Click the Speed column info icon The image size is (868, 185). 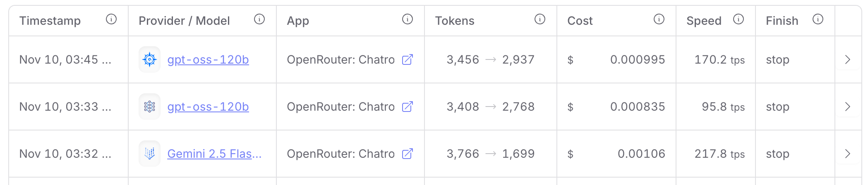point(739,19)
